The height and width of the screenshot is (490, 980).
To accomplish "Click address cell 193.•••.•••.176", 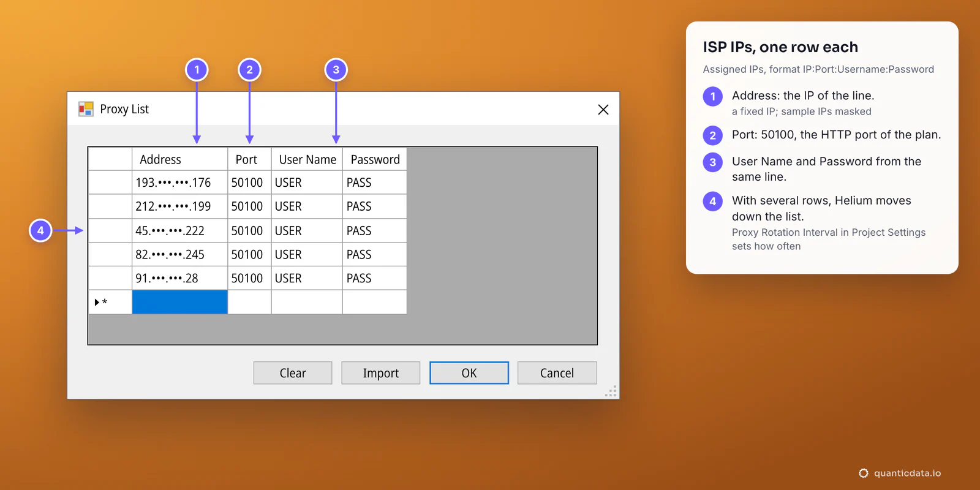I will pos(180,183).
